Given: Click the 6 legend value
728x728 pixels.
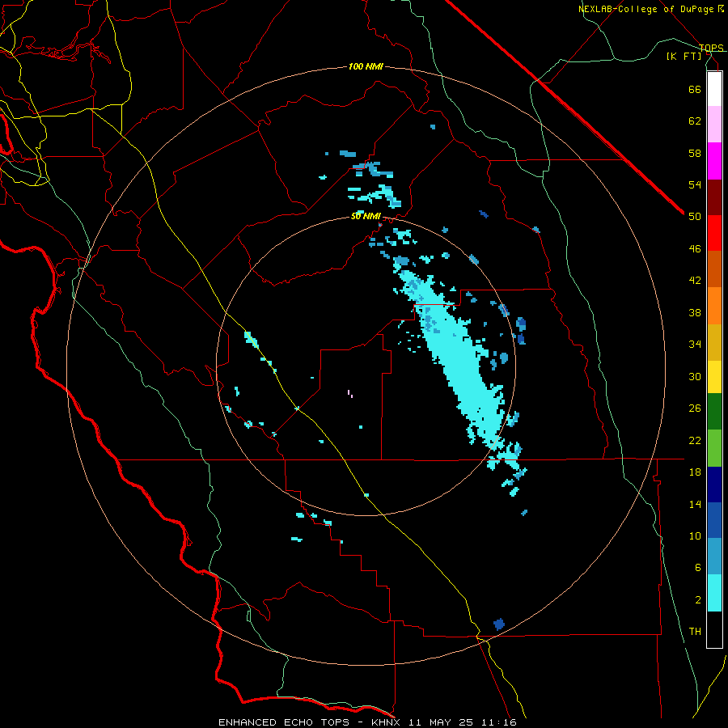Looking at the screenshot, I should coord(698,568).
